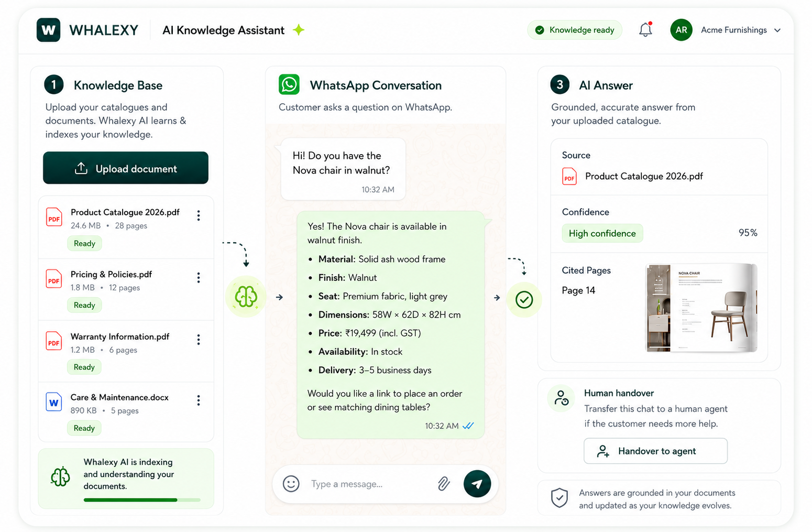Click the Delivery: 3–5 business days line

pyautogui.click(x=375, y=370)
